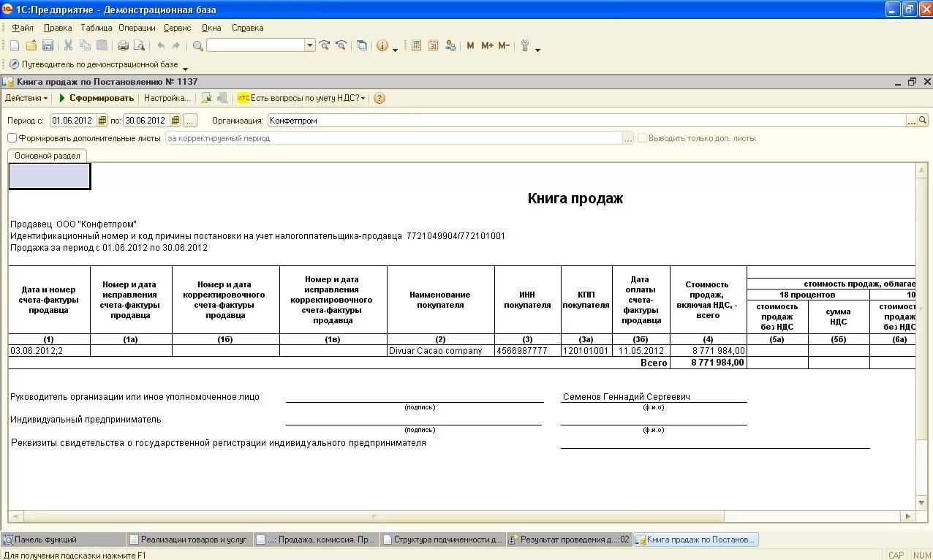Click the greyed-out save settings icon
This screenshot has width=933, height=560.
coord(222,98)
